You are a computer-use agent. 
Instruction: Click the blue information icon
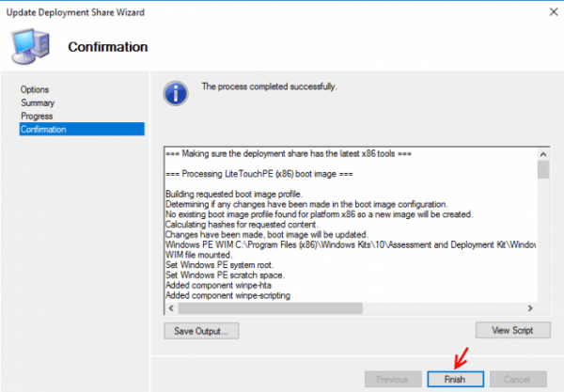176,93
